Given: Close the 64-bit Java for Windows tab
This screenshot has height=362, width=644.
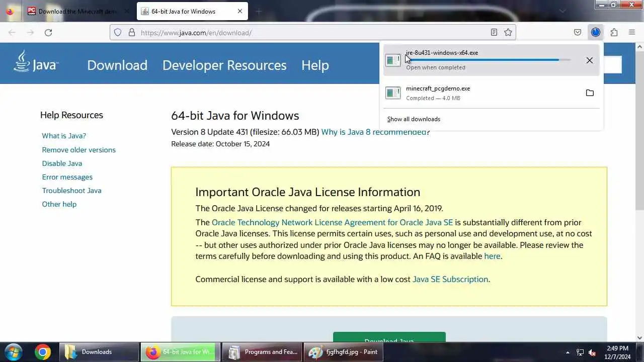Looking at the screenshot, I should tap(239, 11).
